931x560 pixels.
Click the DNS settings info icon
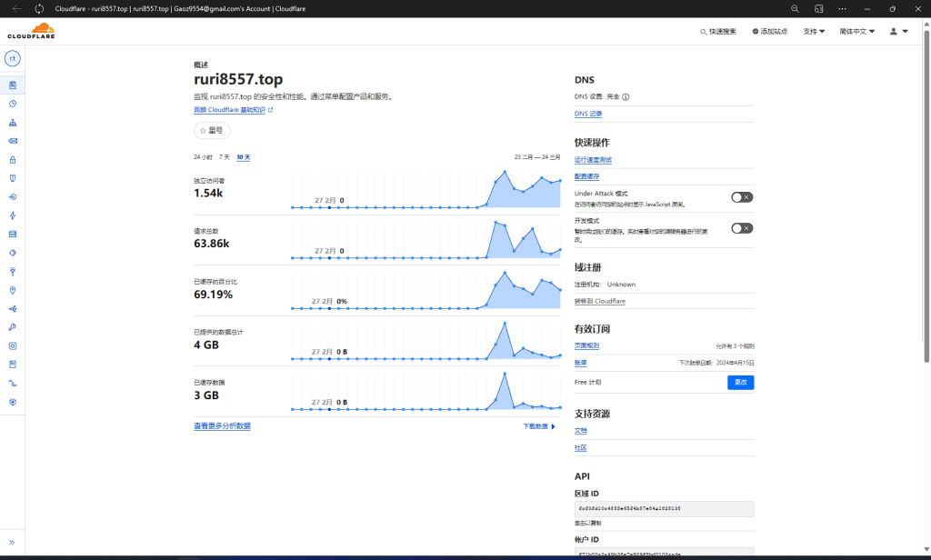click(626, 96)
